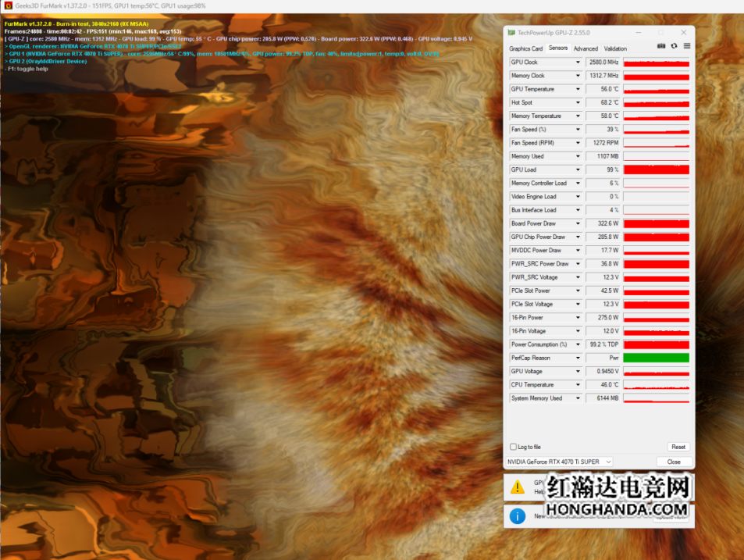This screenshot has height=560, width=744.
Task: Click the 275.0 W 16-Pin Power value
Action: pyautogui.click(x=603, y=318)
